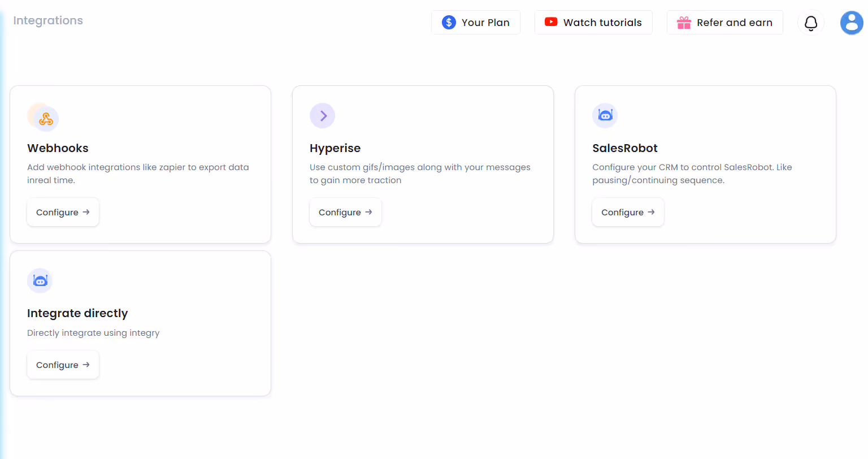This screenshot has width=868, height=459.
Task: Open the notification bell
Action: click(x=811, y=23)
